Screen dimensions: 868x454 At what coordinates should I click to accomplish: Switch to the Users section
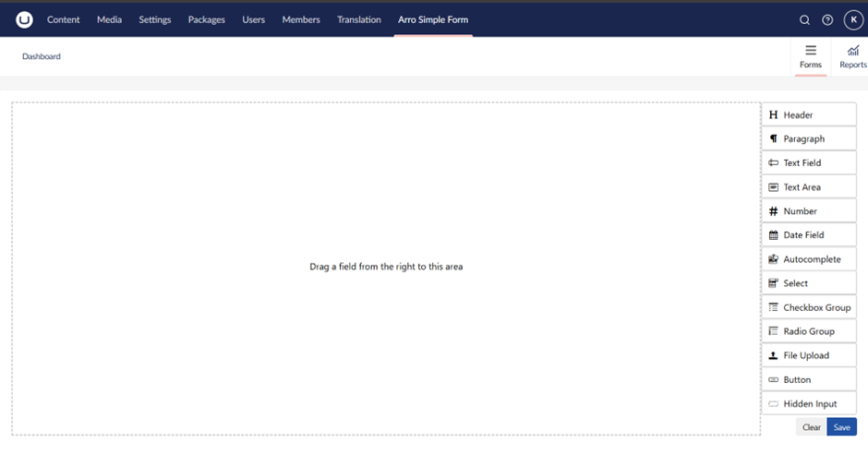tap(254, 20)
